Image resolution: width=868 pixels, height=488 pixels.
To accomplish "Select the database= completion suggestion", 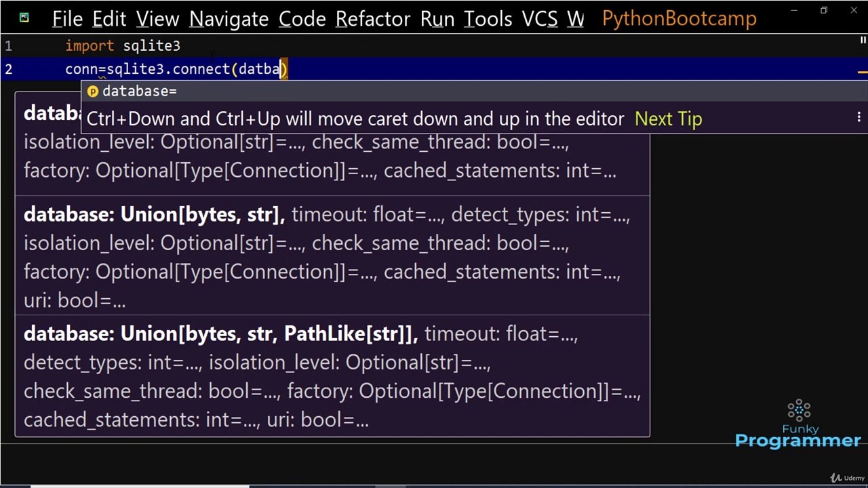I will point(139,91).
